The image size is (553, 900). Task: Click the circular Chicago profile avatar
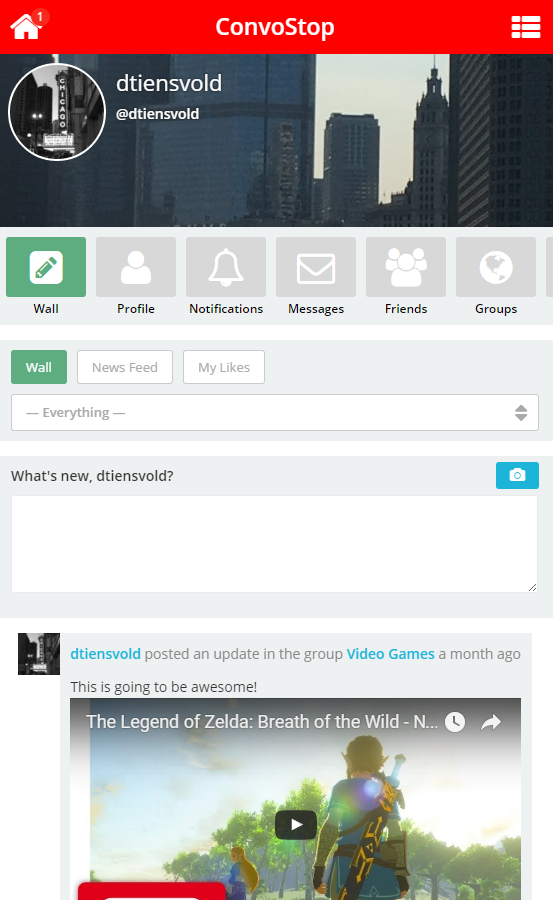click(57, 112)
